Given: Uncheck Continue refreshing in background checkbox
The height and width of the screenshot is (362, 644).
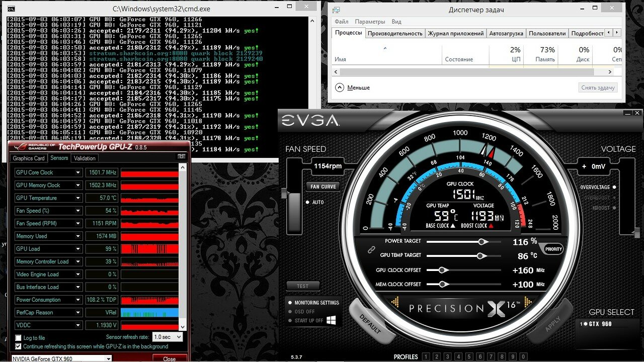Looking at the screenshot, I should [19, 346].
